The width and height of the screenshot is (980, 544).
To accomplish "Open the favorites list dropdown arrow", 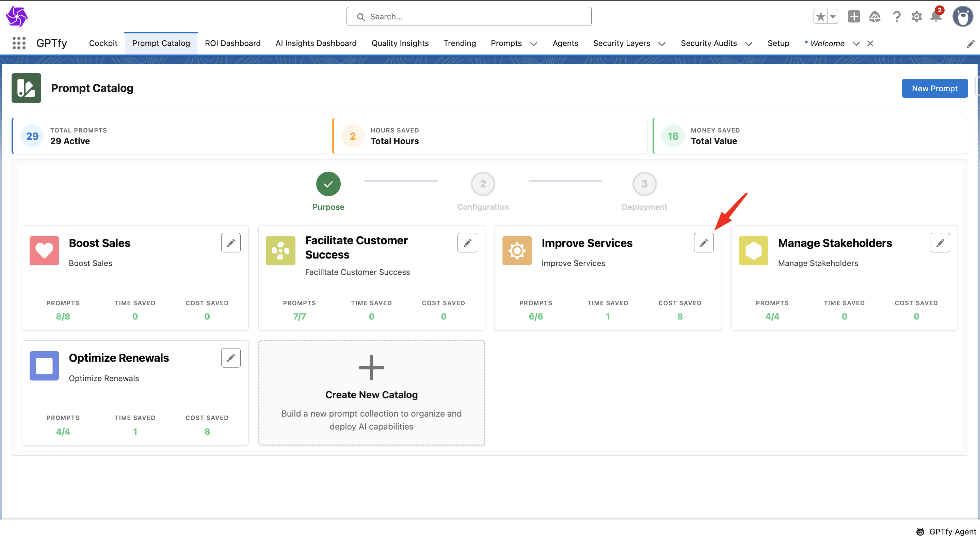I will coord(833,17).
